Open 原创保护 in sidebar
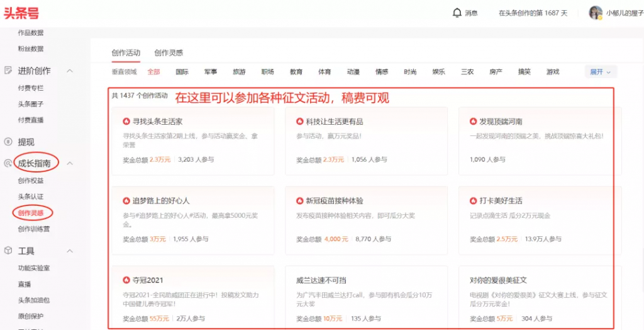 click(31, 316)
